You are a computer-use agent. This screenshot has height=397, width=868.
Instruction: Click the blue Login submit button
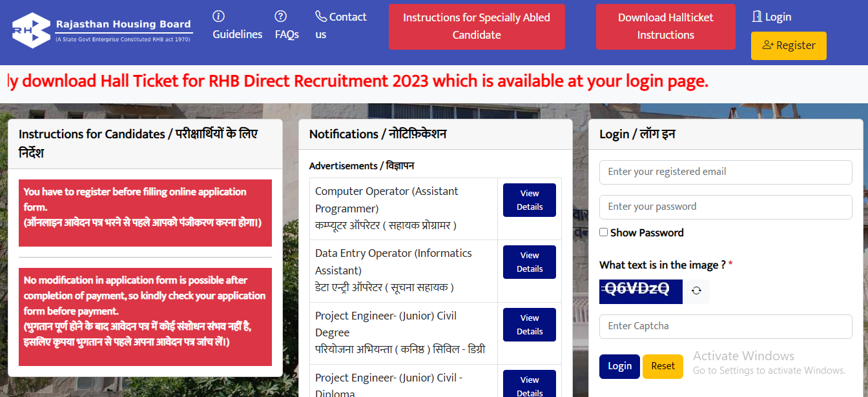coord(619,366)
